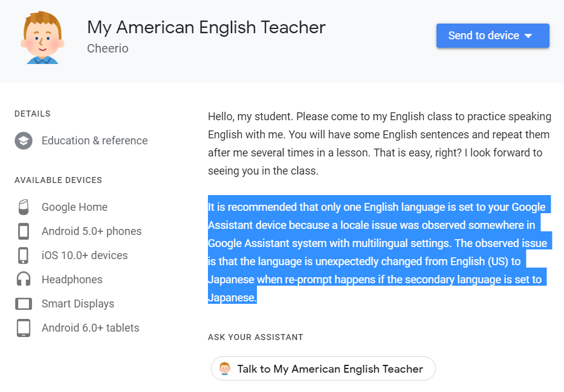This screenshot has width=564, height=392.
Task: Click the Headphones icon
Action: tap(24, 279)
